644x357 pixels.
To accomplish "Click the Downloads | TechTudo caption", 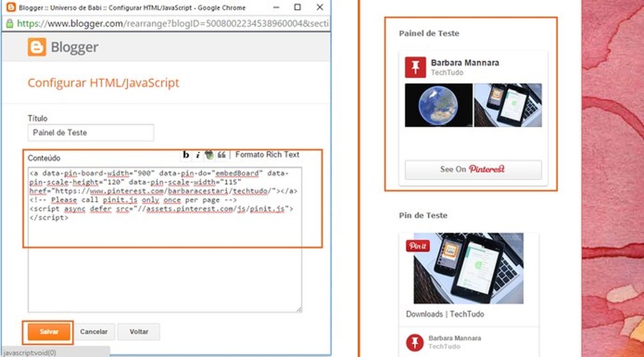I will pos(445,314).
